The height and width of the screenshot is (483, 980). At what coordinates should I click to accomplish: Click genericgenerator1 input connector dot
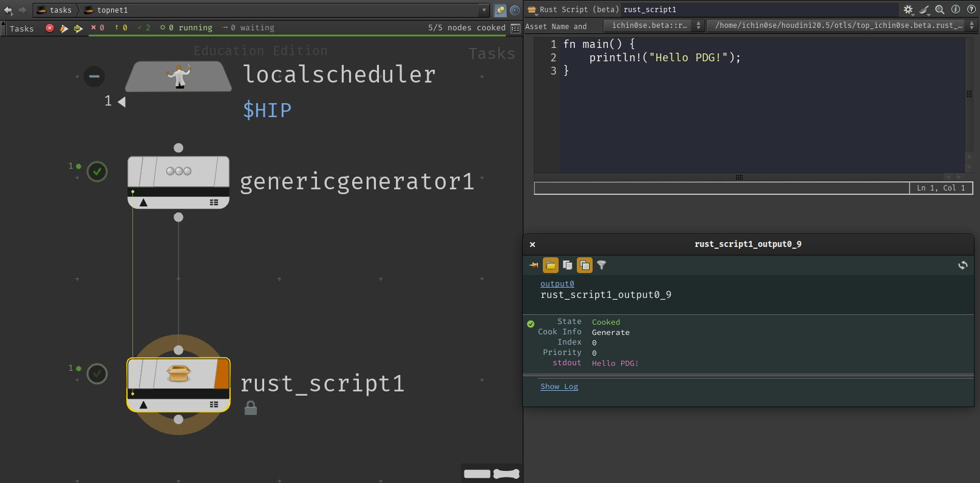[179, 148]
